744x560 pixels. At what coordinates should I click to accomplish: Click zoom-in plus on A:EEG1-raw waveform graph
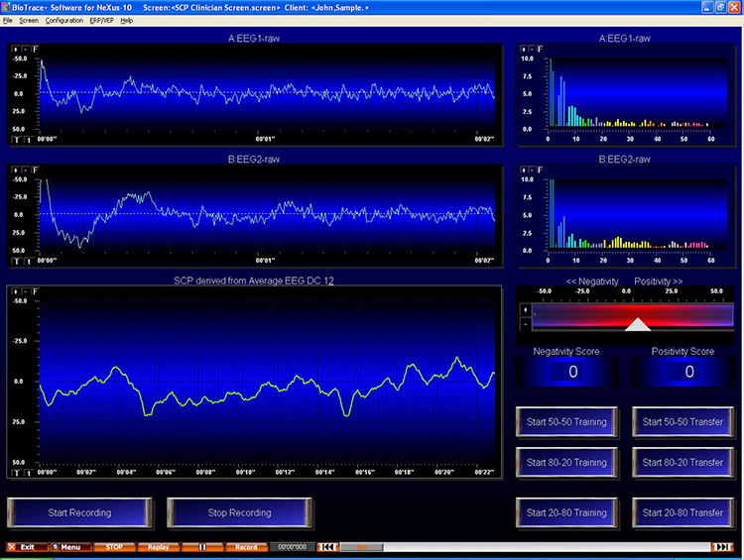[x=16, y=48]
